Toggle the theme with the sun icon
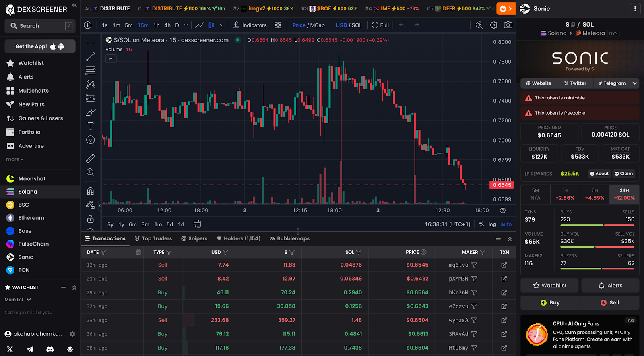Viewport: 644px width, 356px height. (x=70, y=349)
